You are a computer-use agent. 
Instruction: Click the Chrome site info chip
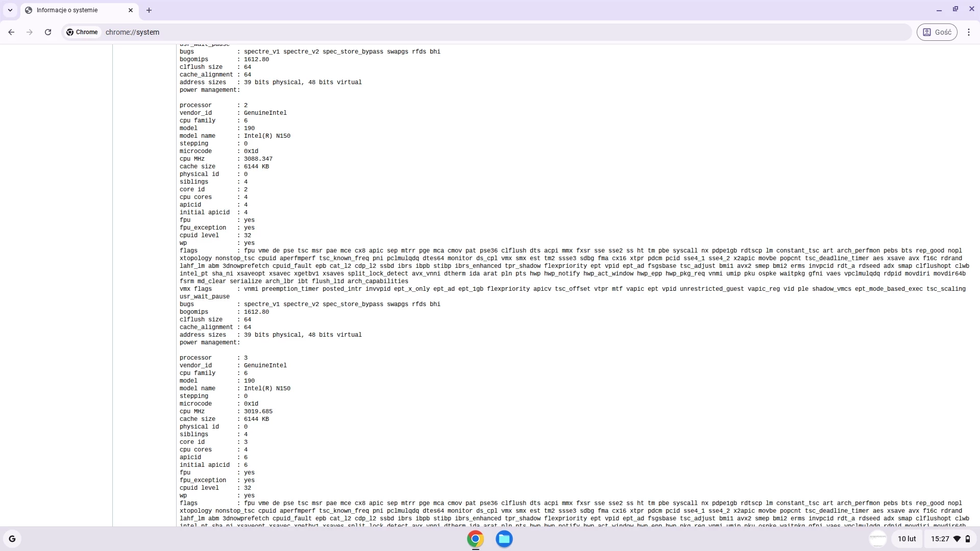click(82, 32)
